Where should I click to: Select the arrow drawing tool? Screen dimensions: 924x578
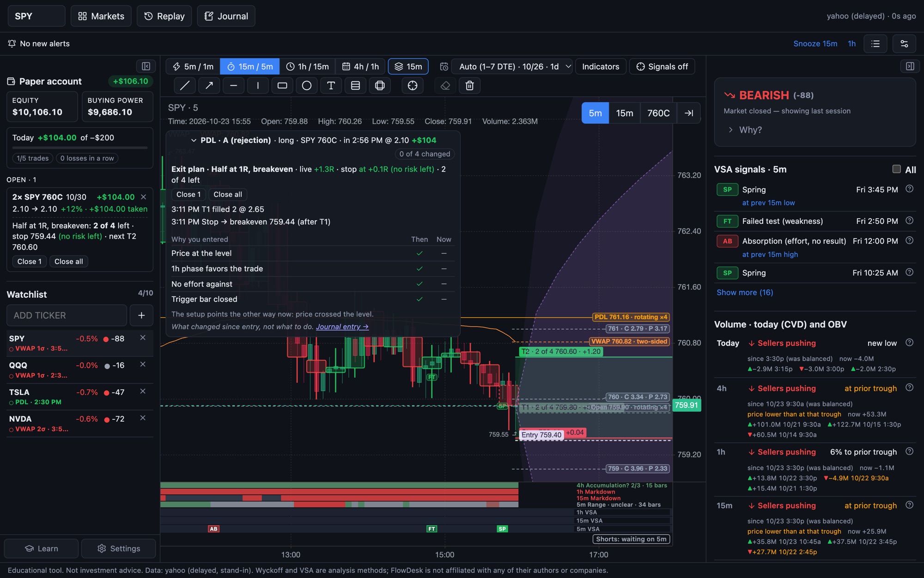[209, 86]
